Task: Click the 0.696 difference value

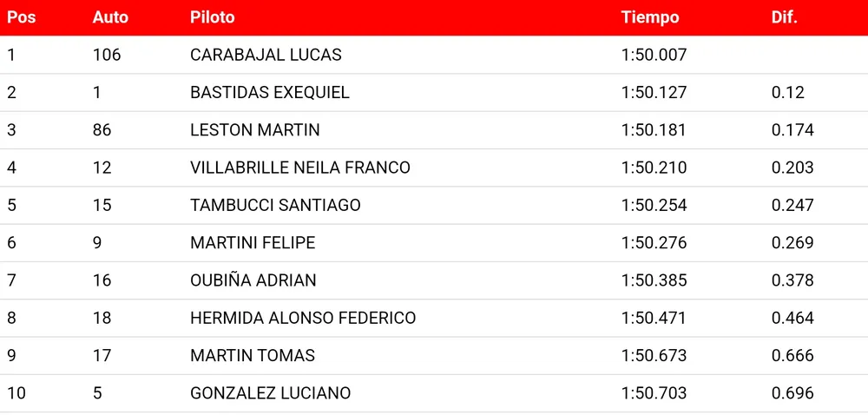Action: (x=792, y=393)
